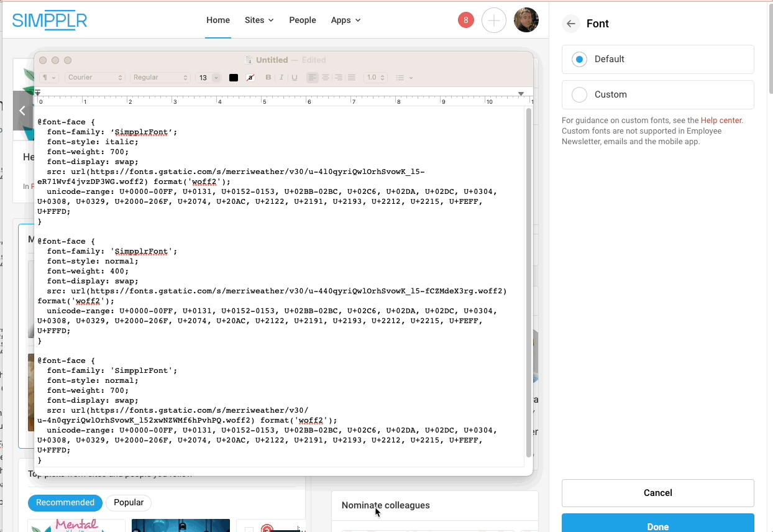Switch to the Home tab

tap(217, 20)
